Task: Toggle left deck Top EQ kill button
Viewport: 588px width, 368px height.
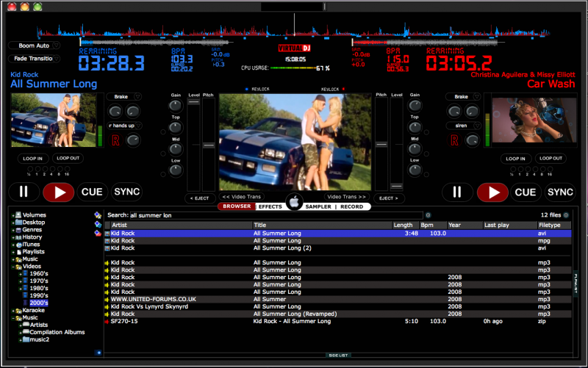Action: (163, 132)
